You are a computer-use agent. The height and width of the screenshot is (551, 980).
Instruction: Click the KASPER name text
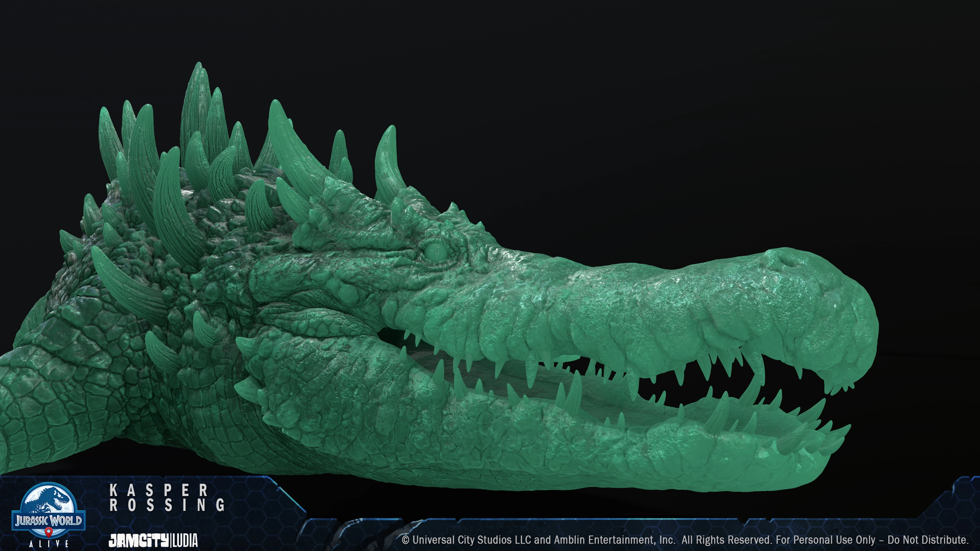159,491
